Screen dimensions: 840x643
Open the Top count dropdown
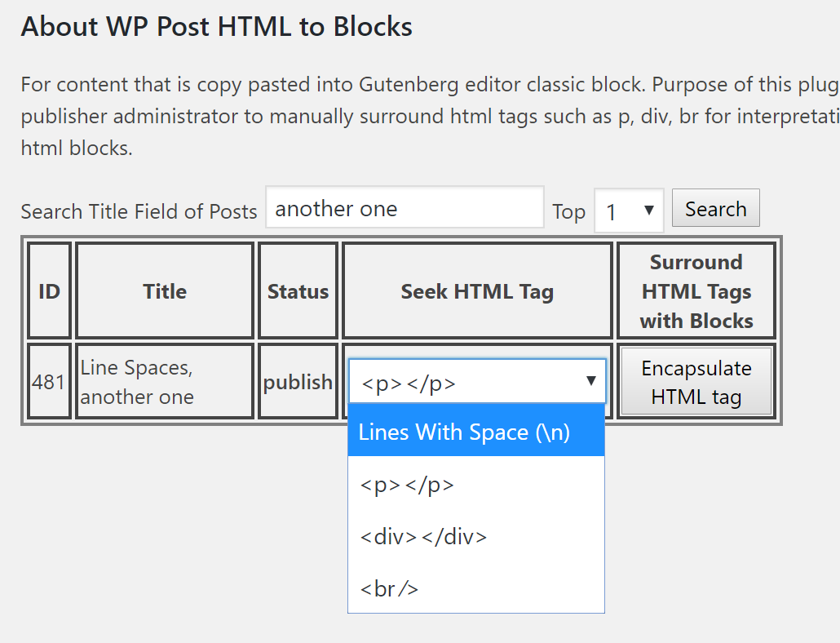click(x=629, y=211)
